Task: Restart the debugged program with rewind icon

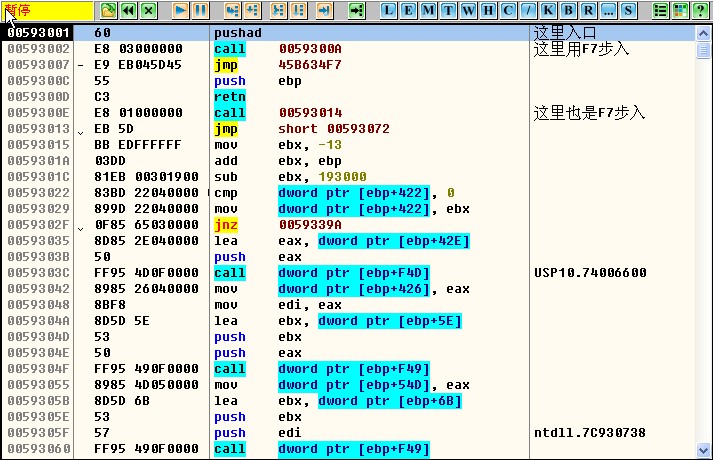Action: coord(129,10)
